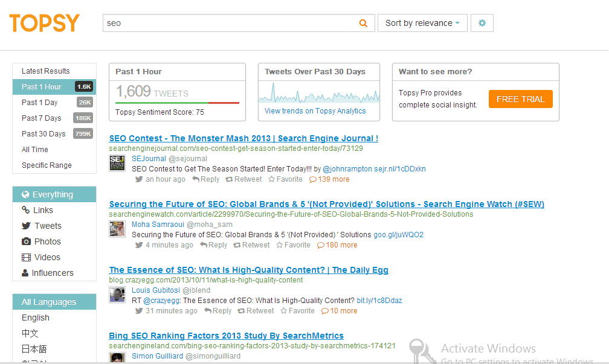Viewport: 609px width, 364px height.
Task: Choose English language filter
Action: [x=54, y=318]
